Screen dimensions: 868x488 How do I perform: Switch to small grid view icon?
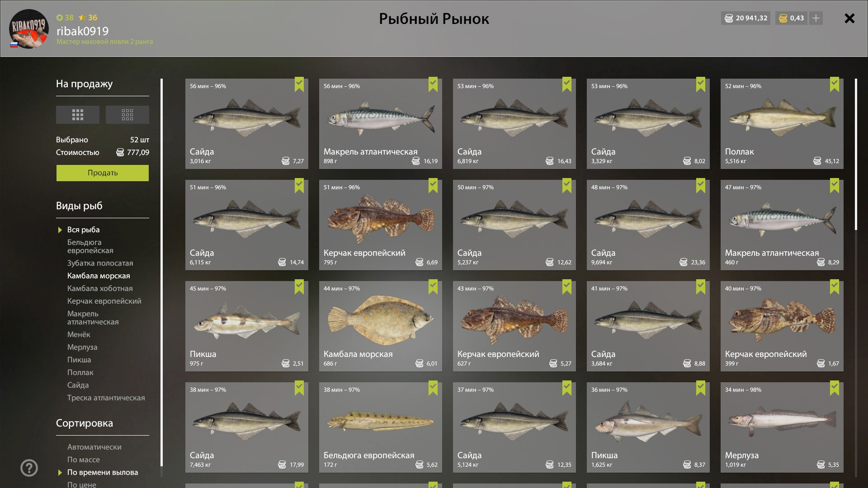(127, 115)
